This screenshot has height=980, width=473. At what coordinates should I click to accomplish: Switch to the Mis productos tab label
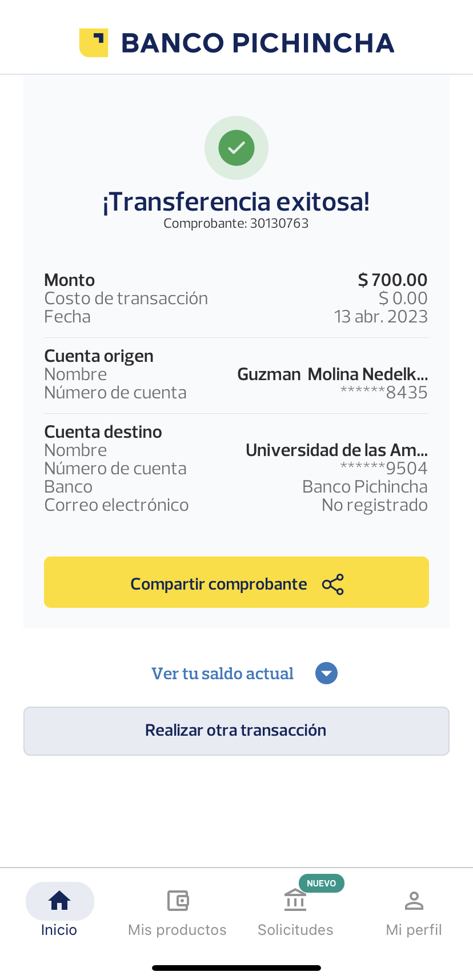pos(177,930)
